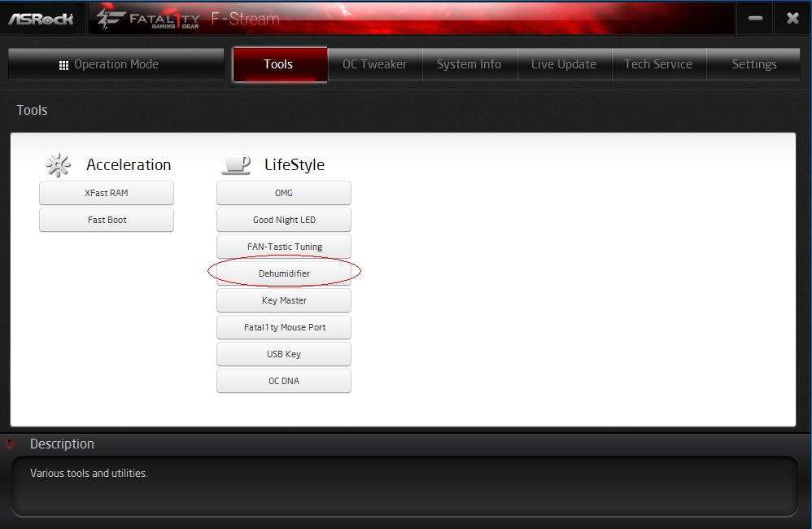Open the Key Master tool
The height and width of the screenshot is (529, 812).
(284, 300)
